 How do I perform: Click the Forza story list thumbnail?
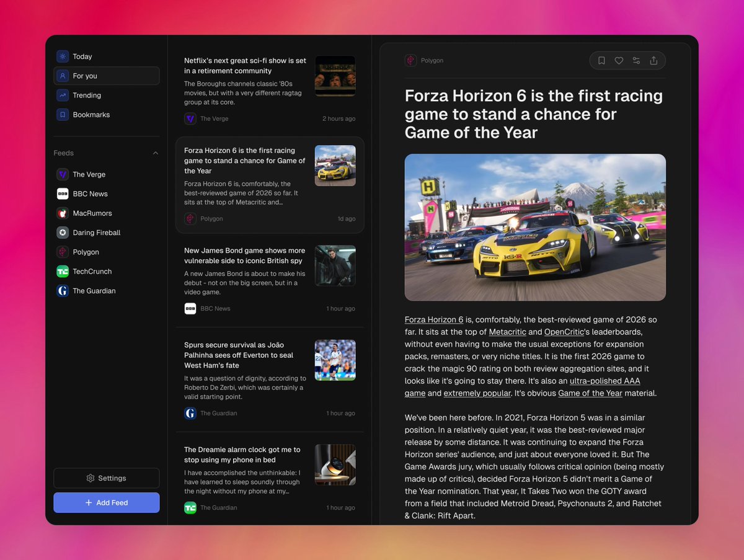pos(335,166)
